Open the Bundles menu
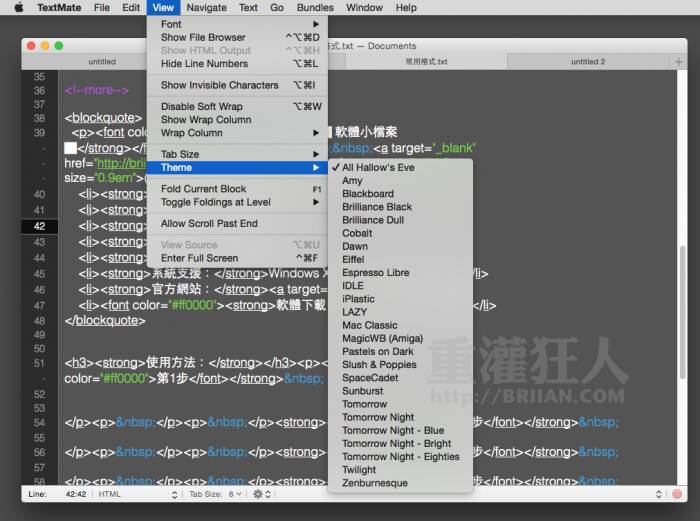700x521 pixels. pyautogui.click(x=315, y=8)
